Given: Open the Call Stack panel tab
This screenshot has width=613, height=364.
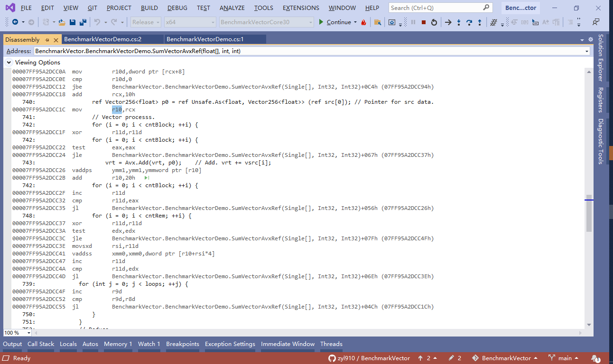Looking at the screenshot, I should coord(41,344).
